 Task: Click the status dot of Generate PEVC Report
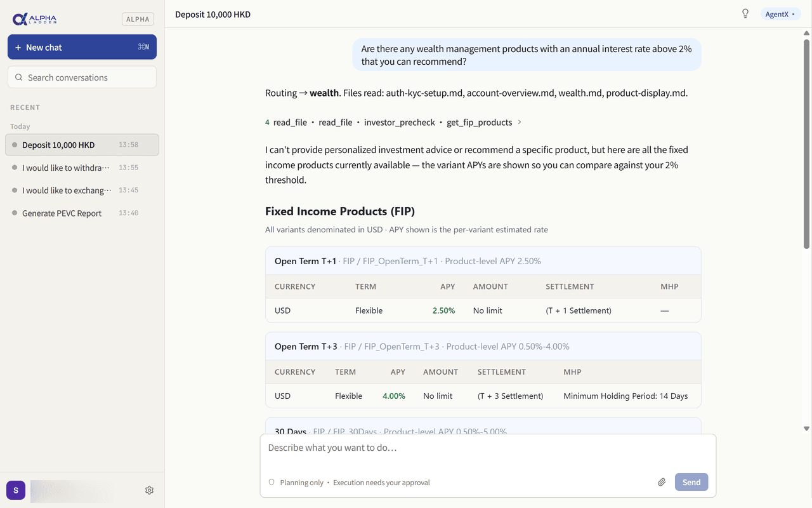click(x=15, y=213)
